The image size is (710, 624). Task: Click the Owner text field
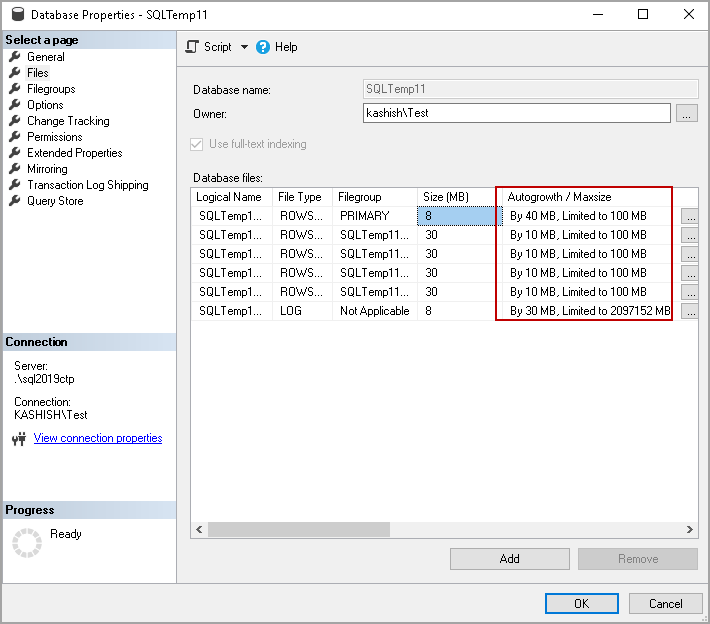[516, 113]
